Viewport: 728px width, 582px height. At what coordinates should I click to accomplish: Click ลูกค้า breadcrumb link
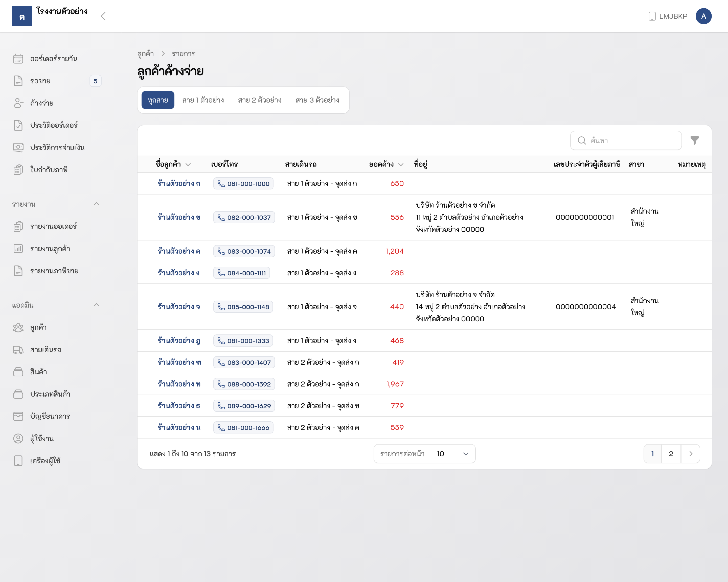pos(146,54)
